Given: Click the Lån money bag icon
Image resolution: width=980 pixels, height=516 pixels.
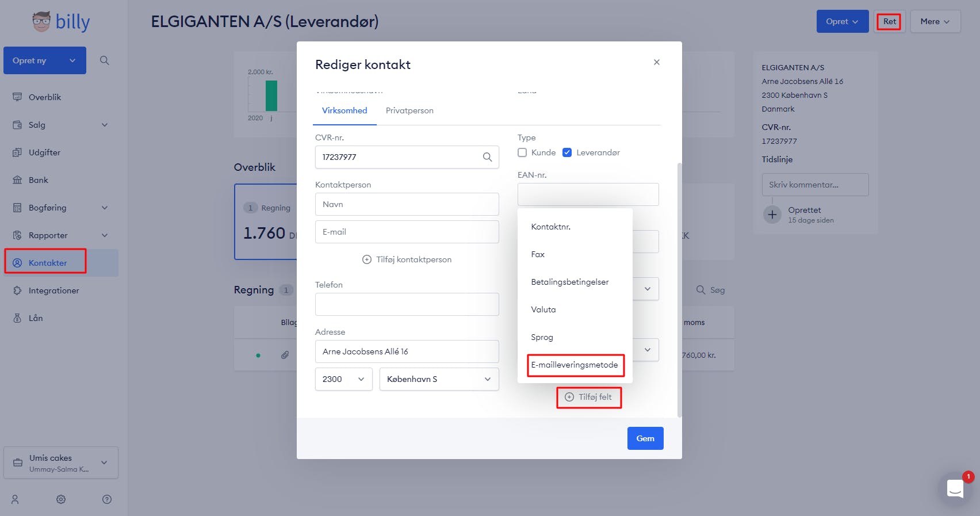Looking at the screenshot, I should click(17, 318).
